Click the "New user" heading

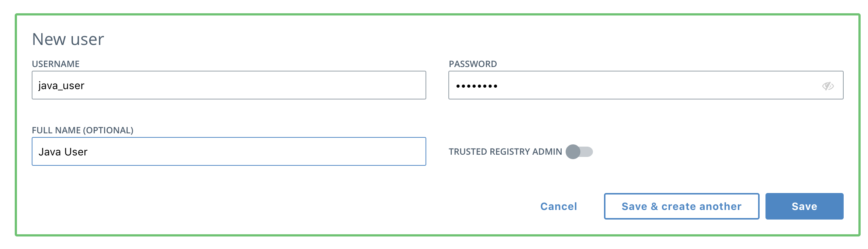point(68,39)
